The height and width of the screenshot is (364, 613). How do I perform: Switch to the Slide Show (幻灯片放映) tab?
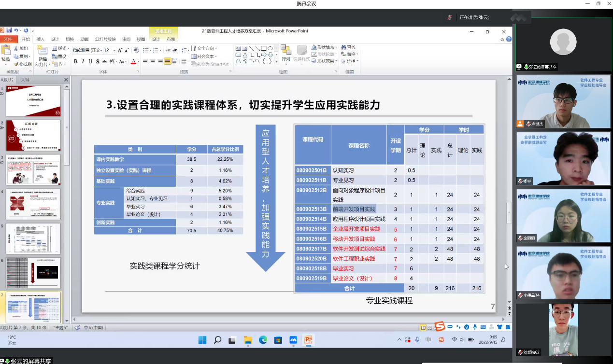pyautogui.click(x=105, y=39)
